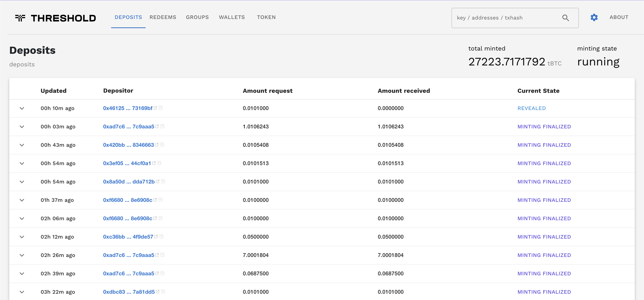644x300 pixels.
Task: Click the ABOUT item in the header
Action: pyautogui.click(x=619, y=17)
